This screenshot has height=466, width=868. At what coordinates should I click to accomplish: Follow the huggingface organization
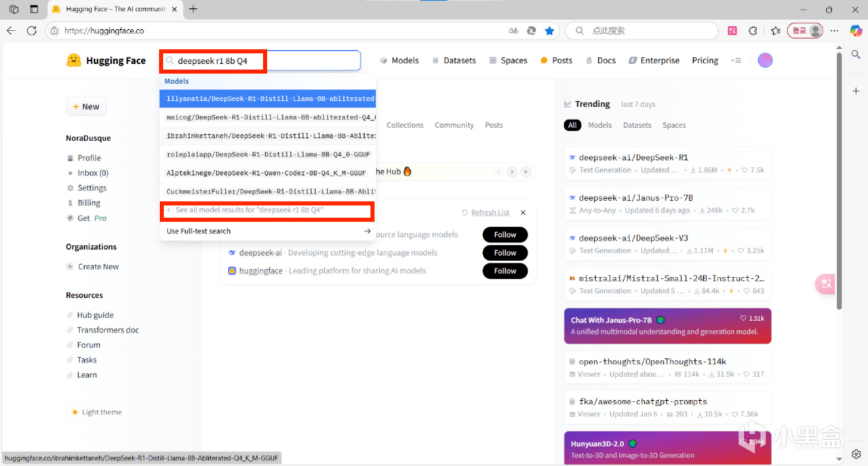coord(505,271)
